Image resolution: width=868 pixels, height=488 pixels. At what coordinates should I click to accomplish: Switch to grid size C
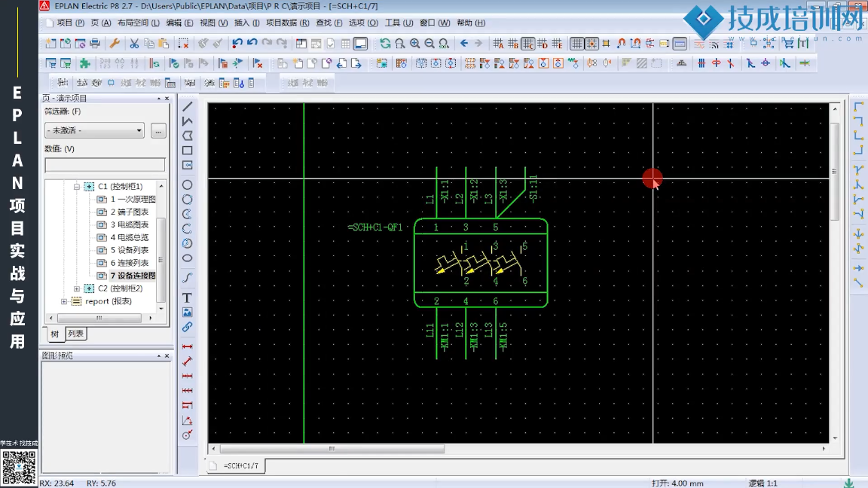pyautogui.click(x=527, y=43)
